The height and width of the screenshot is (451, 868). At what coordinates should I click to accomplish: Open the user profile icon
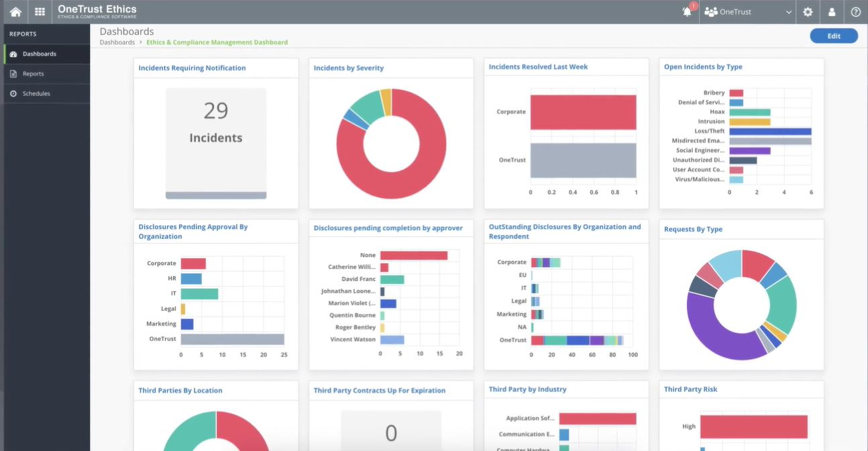coord(831,11)
